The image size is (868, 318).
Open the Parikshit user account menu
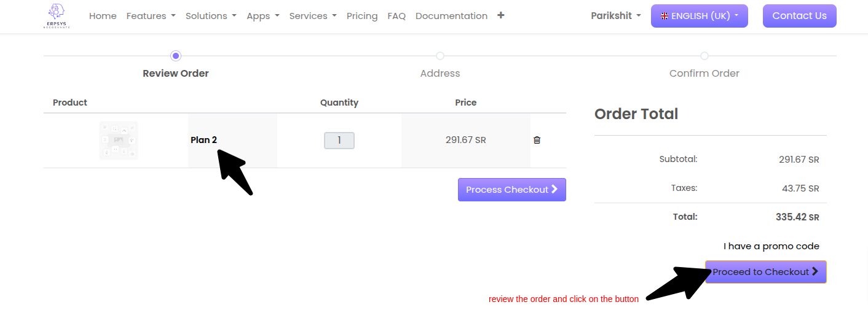pyautogui.click(x=615, y=16)
